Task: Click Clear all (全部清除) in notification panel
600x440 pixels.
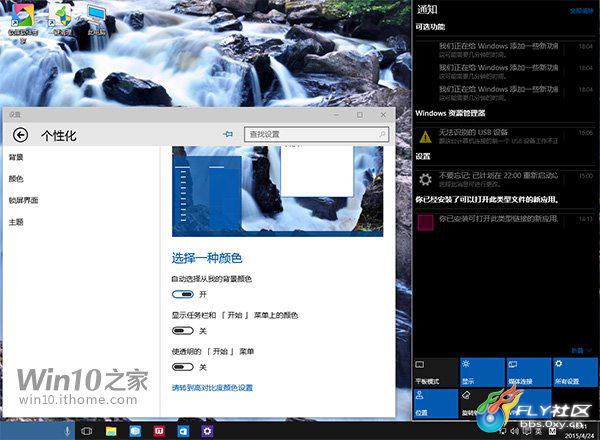Action: tap(580, 10)
